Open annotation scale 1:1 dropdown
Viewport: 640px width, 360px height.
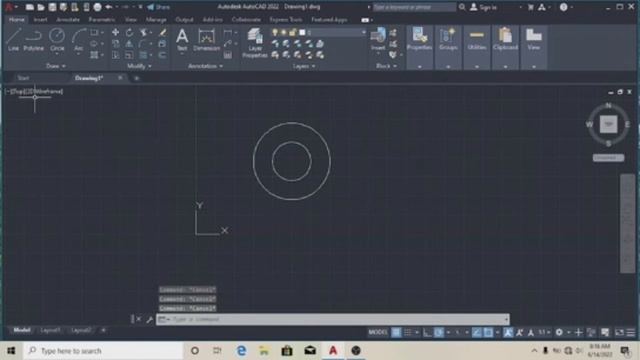pos(544,333)
